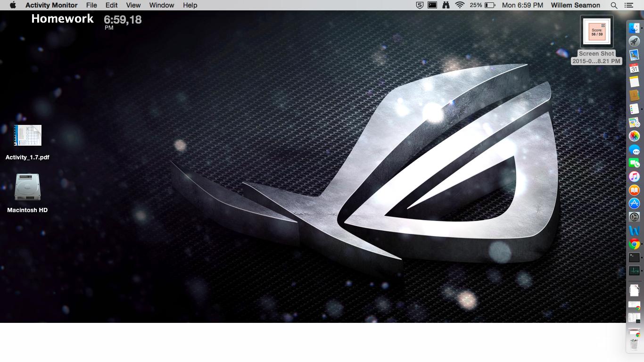644x362 pixels.
Task: Restore first minimized Chrome window in dock
Action: pos(634,305)
